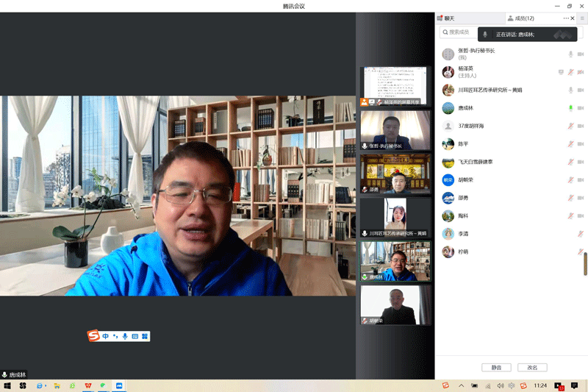Click the 改名 rename button

[532, 368]
